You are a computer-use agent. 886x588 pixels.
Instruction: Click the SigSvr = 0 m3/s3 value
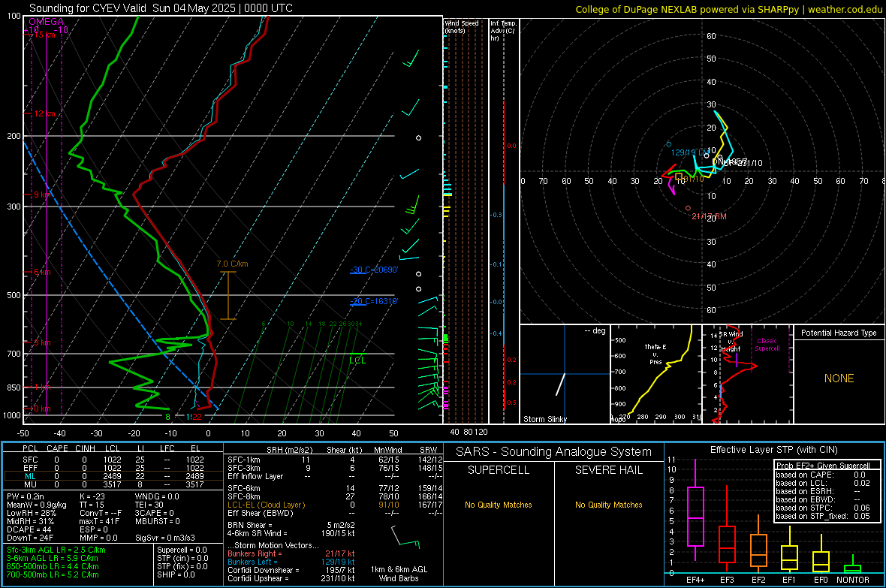(x=165, y=538)
